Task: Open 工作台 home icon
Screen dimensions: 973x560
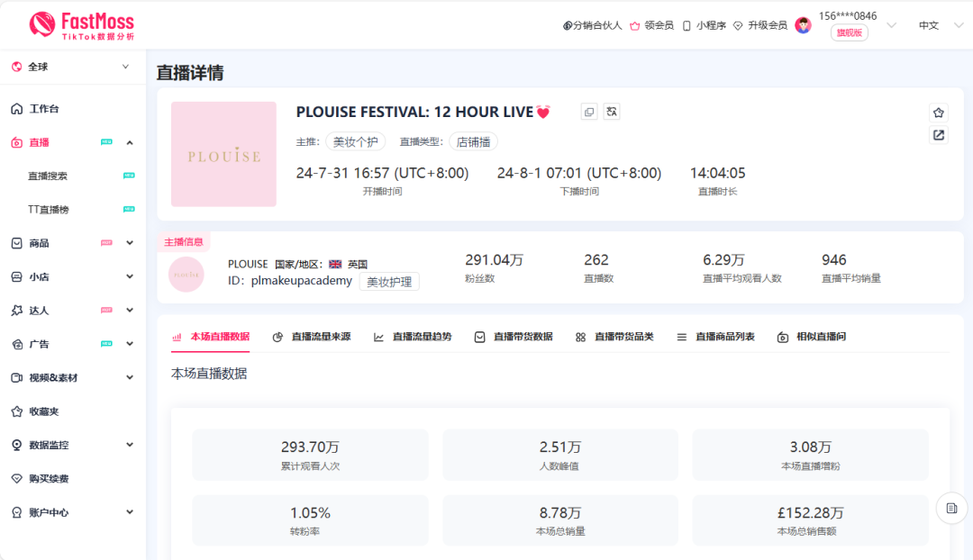Action: 17,109
